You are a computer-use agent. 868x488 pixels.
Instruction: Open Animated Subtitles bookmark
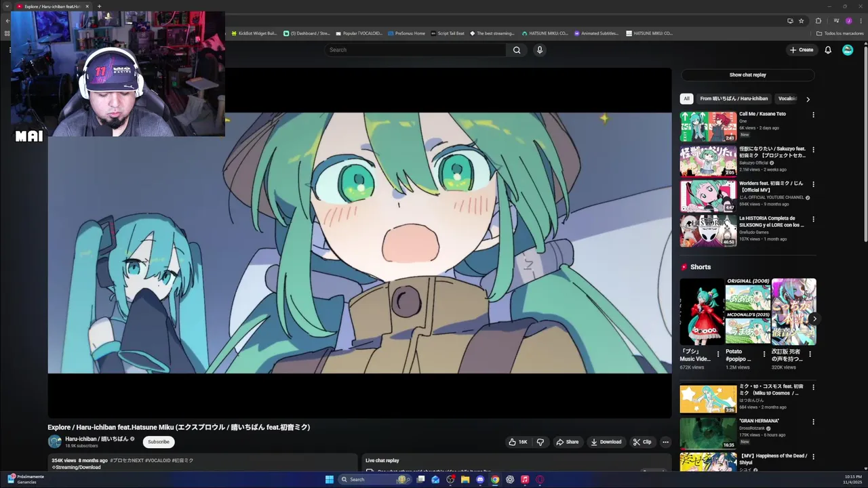click(596, 33)
